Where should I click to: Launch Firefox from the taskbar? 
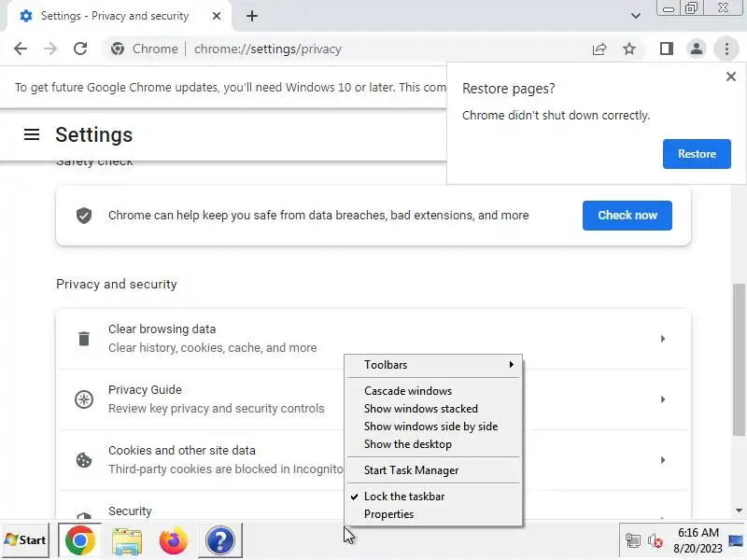[174, 540]
